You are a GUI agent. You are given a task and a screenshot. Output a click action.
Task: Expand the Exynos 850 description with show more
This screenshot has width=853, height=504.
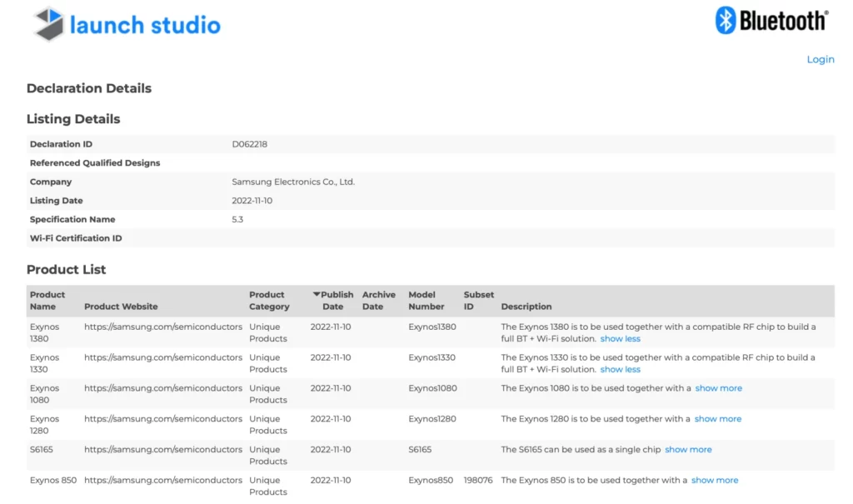(x=715, y=480)
